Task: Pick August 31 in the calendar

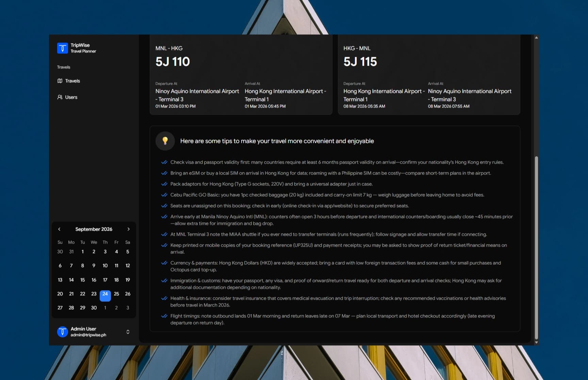Action: point(71,252)
